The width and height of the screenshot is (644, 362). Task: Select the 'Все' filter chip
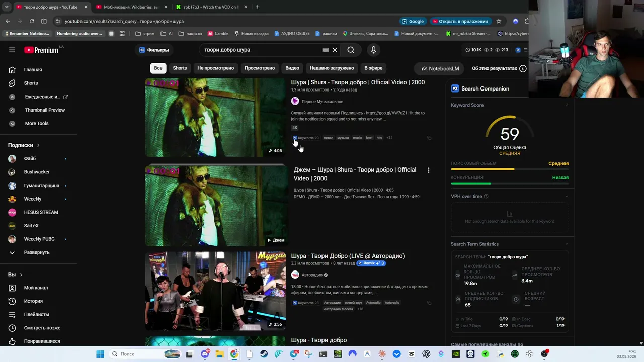pos(158,68)
